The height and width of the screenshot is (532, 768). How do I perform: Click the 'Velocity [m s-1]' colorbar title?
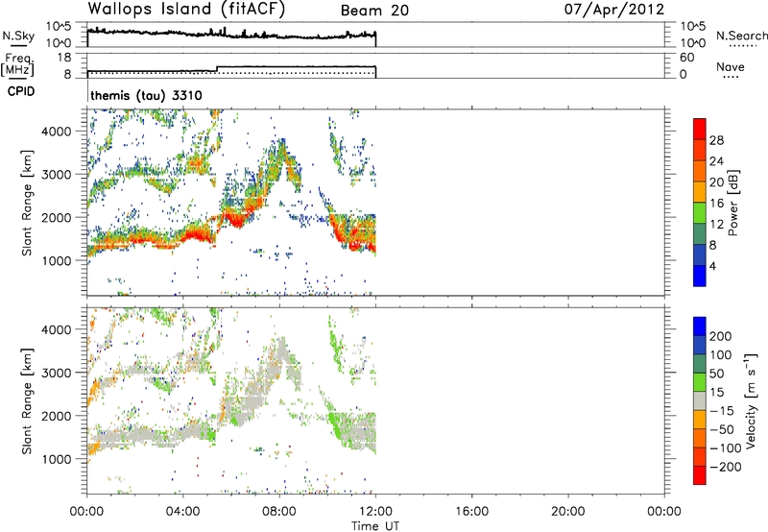tap(751, 401)
